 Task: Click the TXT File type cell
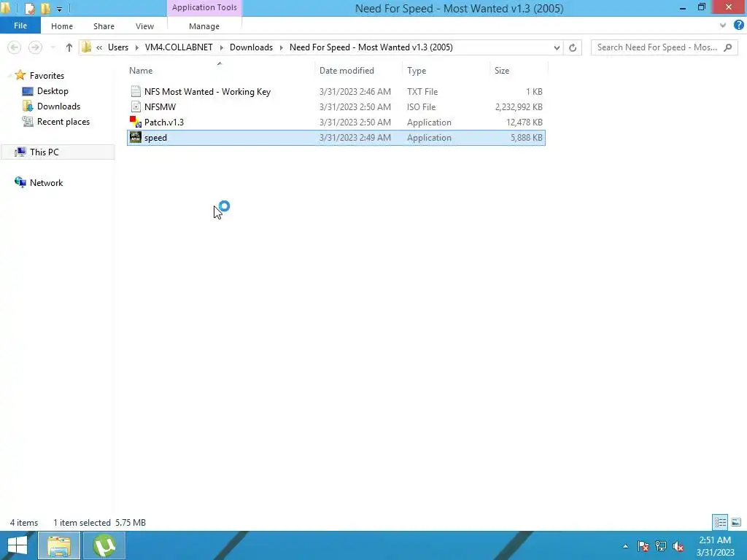click(x=422, y=91)
